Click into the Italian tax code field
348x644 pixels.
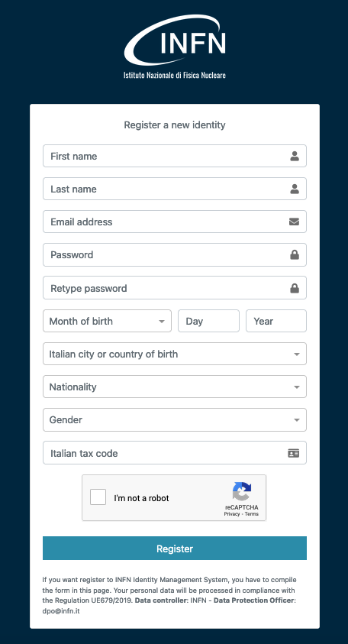coord(175,453)
